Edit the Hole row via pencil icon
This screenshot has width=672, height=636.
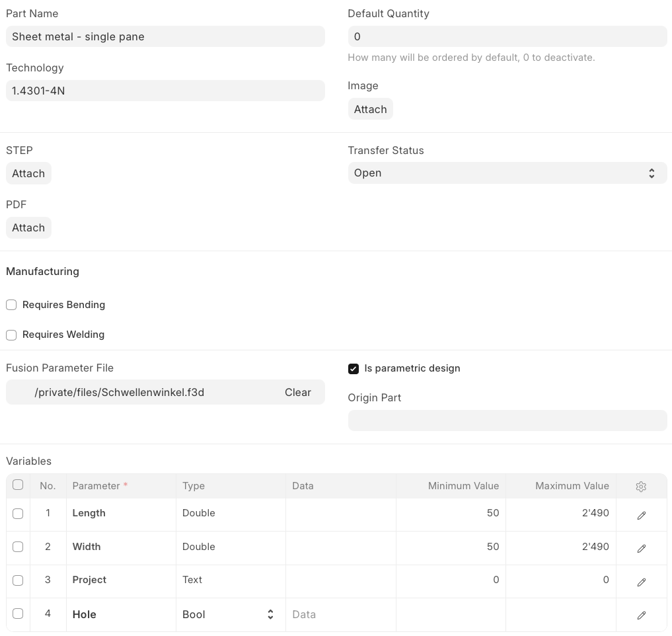(x=641, y=615)
